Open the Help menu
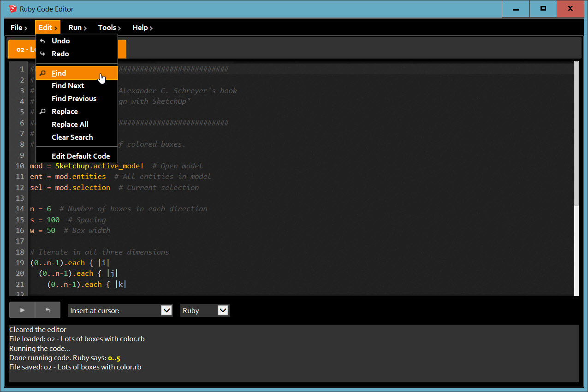588x392 pixels. tap(142, 28)
